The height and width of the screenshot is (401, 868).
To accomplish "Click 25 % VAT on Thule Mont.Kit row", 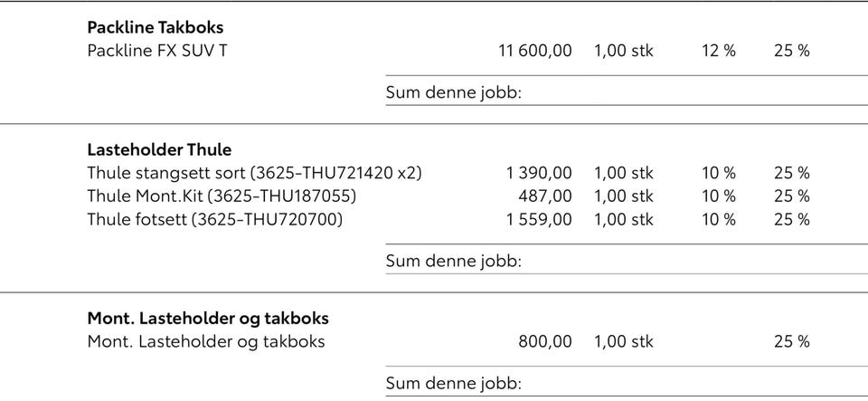I will coord(792,196).
